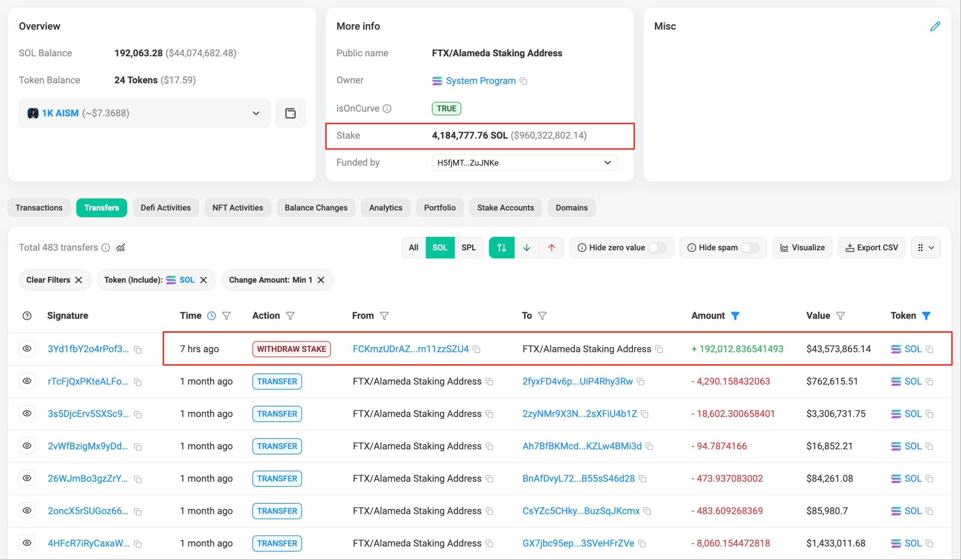Viewport: 961px width, 560px height.
Task: Toggle eye icon for WITHDRAW STAKE row
Action: coord(27,349)
